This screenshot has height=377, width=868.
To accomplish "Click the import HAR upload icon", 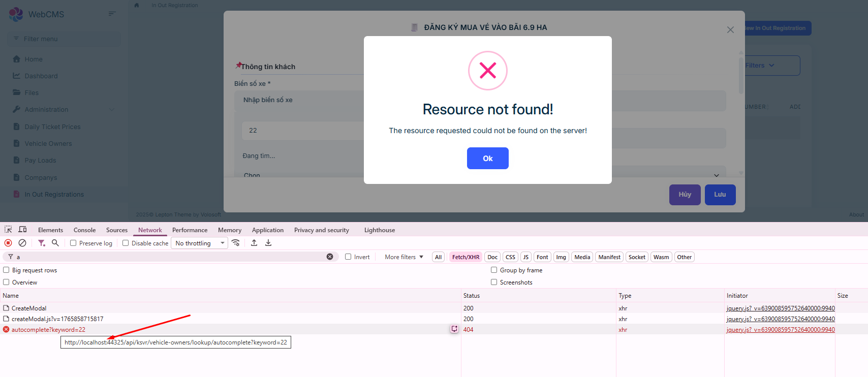I will 254,243.
